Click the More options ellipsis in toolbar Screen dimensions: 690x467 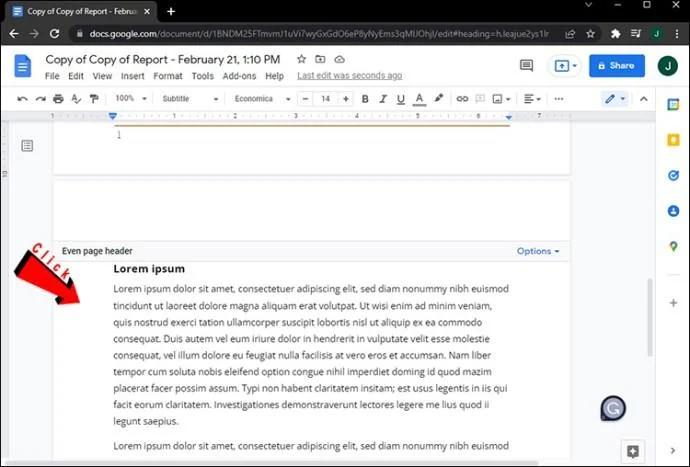coord(559,99)
